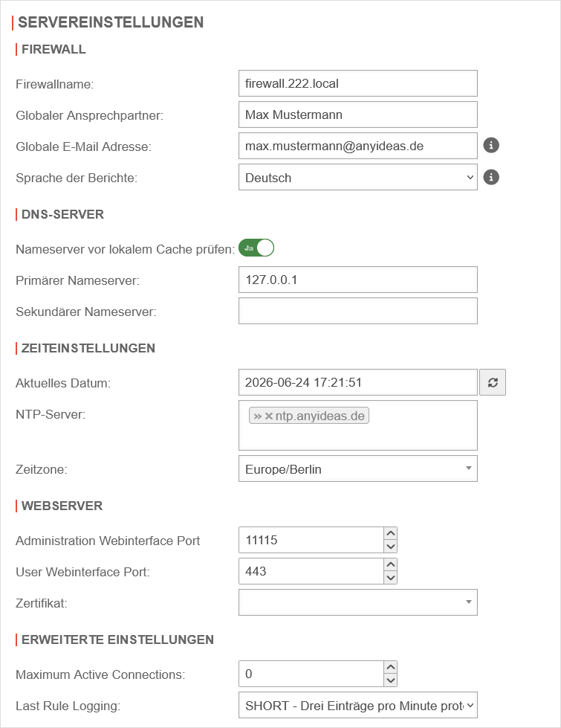Click the Firewallname input field
This screenshot has height=728, width=561.
tap(357, 83)
